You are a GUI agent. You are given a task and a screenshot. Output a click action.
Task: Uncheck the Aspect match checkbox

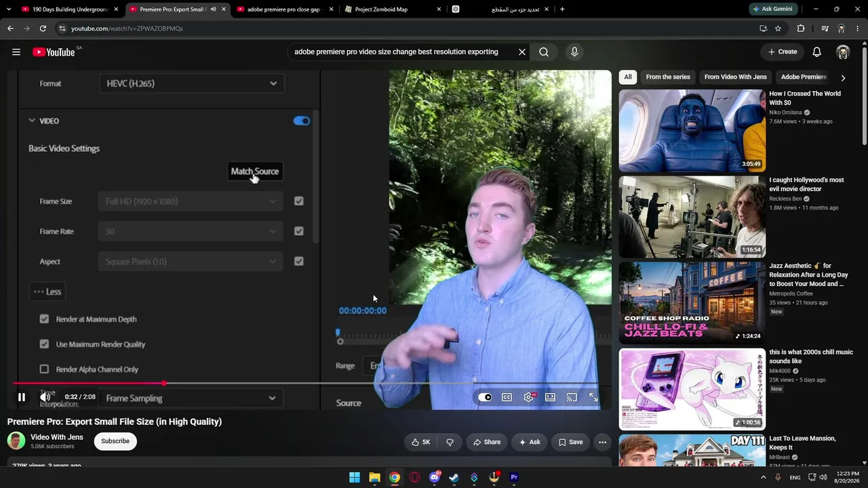298,261
